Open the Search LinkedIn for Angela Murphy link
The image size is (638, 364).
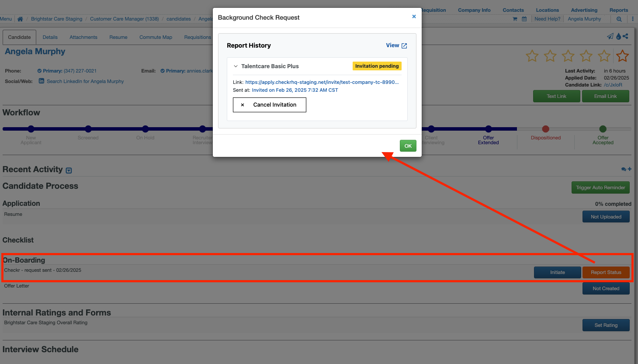pos(85,81)
